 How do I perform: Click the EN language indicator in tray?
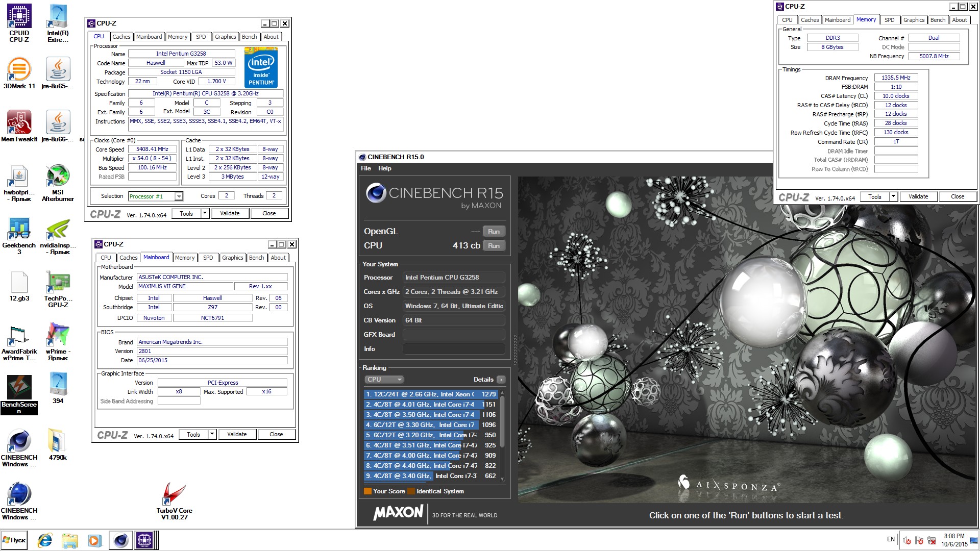click(x=891, y=540)
